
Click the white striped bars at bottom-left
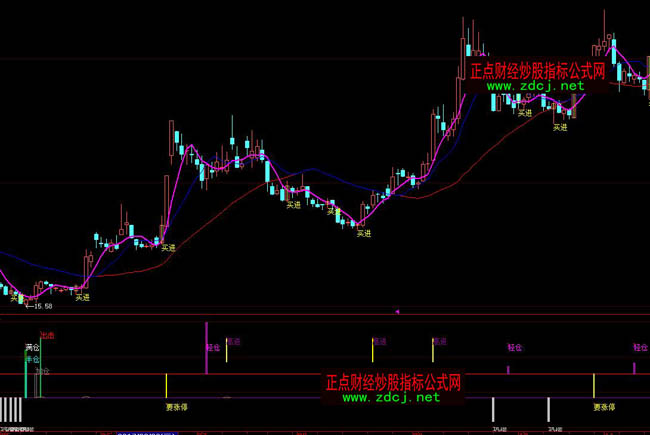pyautogui.click(x=11, y=409)
